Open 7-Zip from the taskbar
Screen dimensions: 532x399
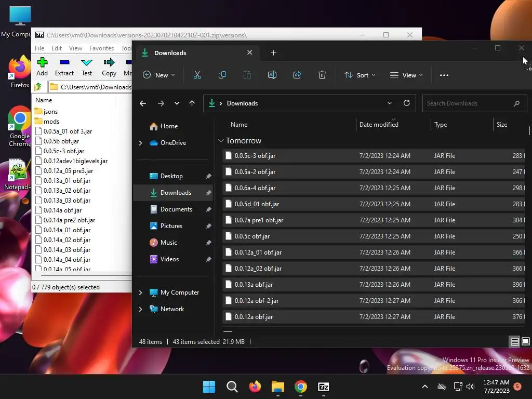[324, 387]
